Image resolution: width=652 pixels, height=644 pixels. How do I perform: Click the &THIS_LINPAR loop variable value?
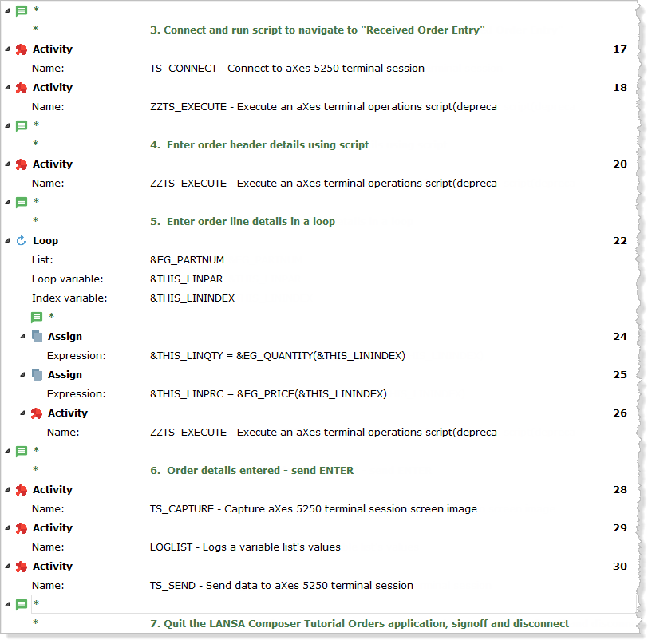tap(186, 279)
